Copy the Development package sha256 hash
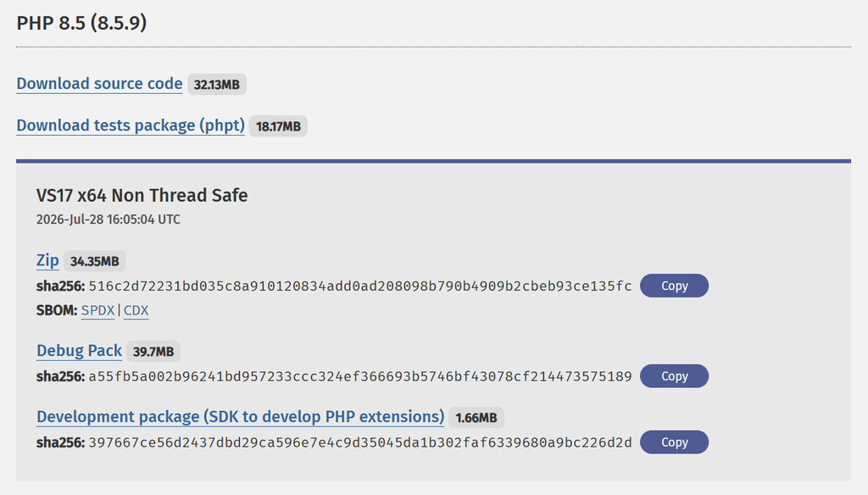The image size is (868, 495). pos(674,442)
